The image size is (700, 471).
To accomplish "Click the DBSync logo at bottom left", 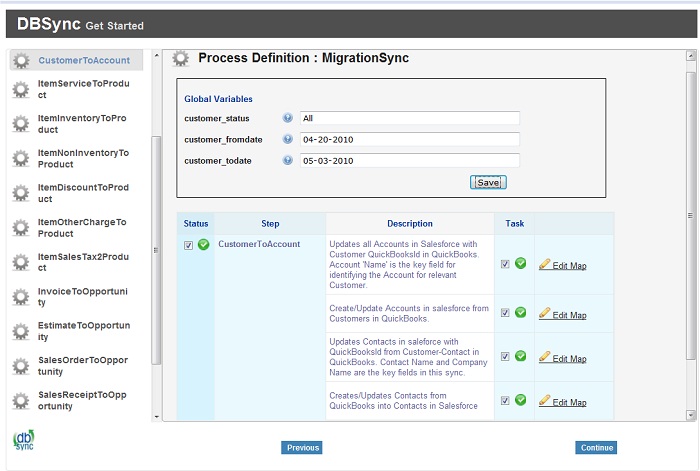I will (x=23, y=441).
